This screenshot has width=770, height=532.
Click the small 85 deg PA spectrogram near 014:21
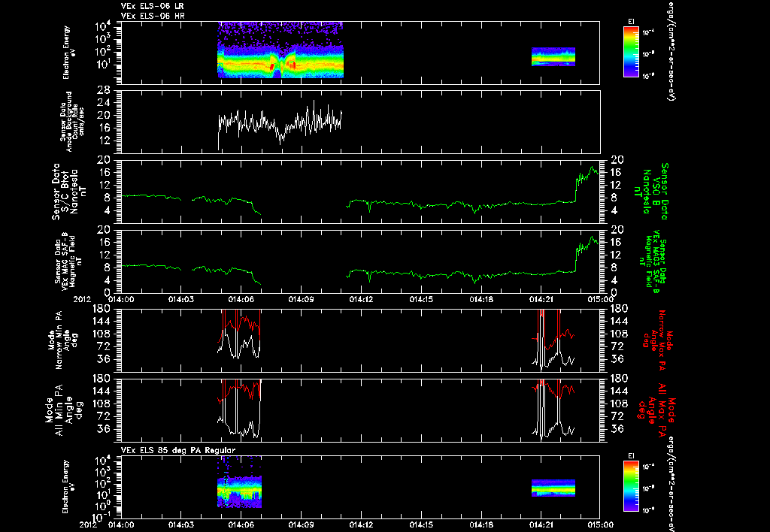point(553,488)
